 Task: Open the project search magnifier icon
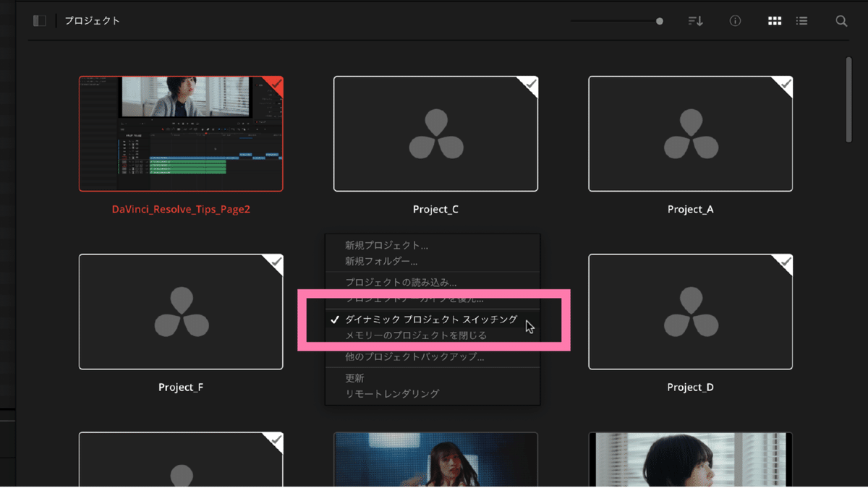coord(841,21)
